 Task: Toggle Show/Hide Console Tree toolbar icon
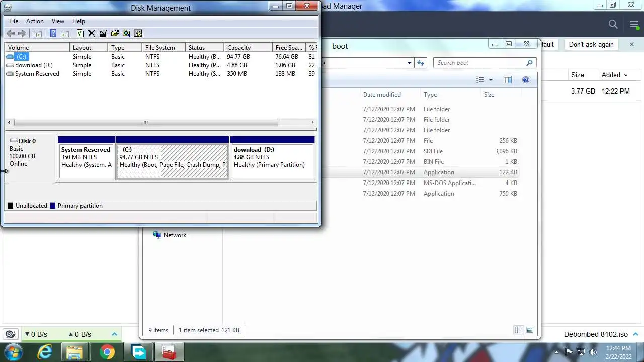[x=37, y=33]
